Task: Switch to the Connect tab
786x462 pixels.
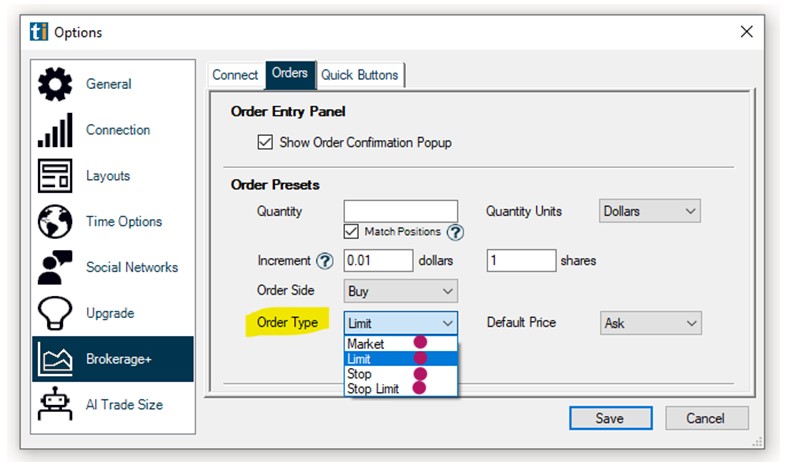Action: [235, 75]
